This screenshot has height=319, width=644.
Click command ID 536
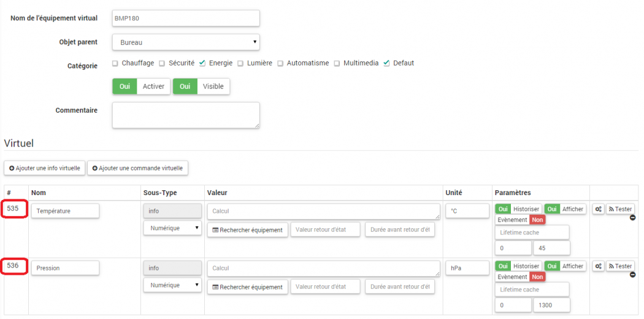[13, 265]
